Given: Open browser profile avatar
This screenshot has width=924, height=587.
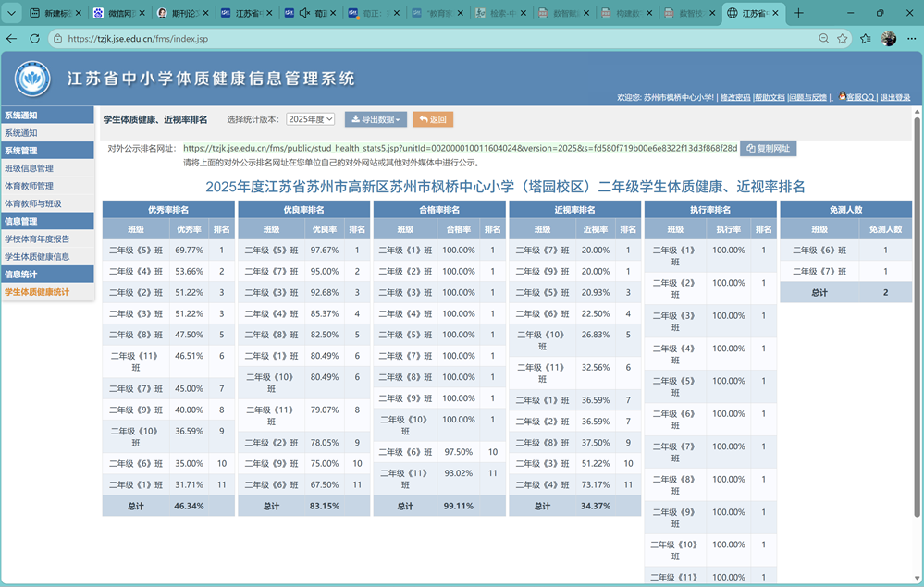Looking at the screenshot, I should coord(889,39).
